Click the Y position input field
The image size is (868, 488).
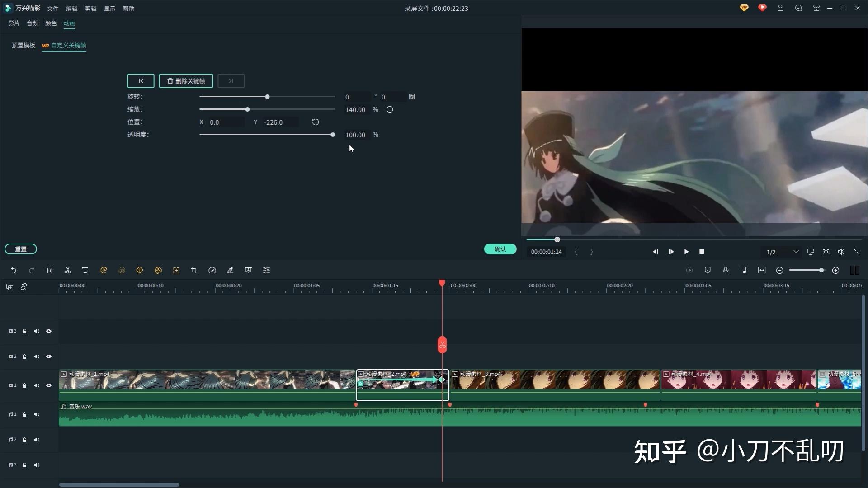click(280, 122)
